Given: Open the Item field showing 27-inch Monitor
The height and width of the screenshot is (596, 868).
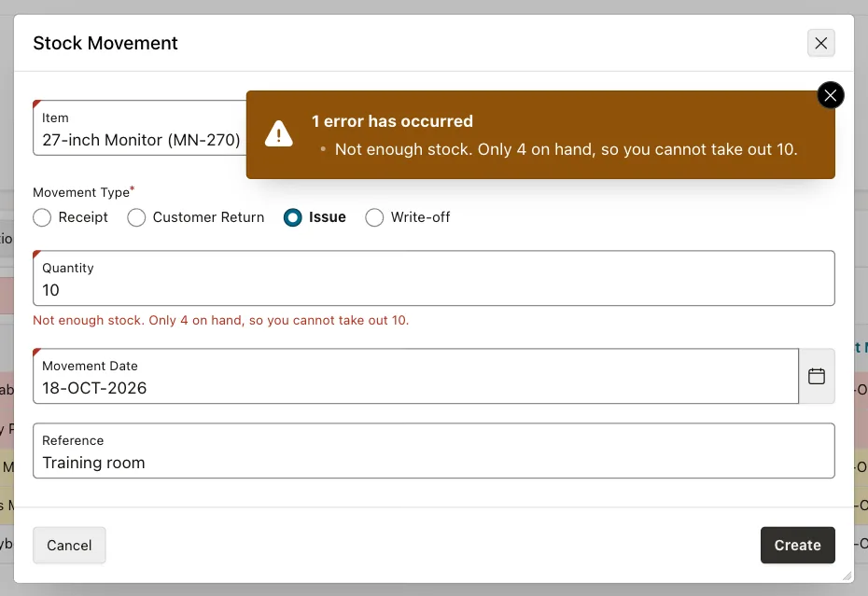Looking at the screenshot, I should pos(140,128).
